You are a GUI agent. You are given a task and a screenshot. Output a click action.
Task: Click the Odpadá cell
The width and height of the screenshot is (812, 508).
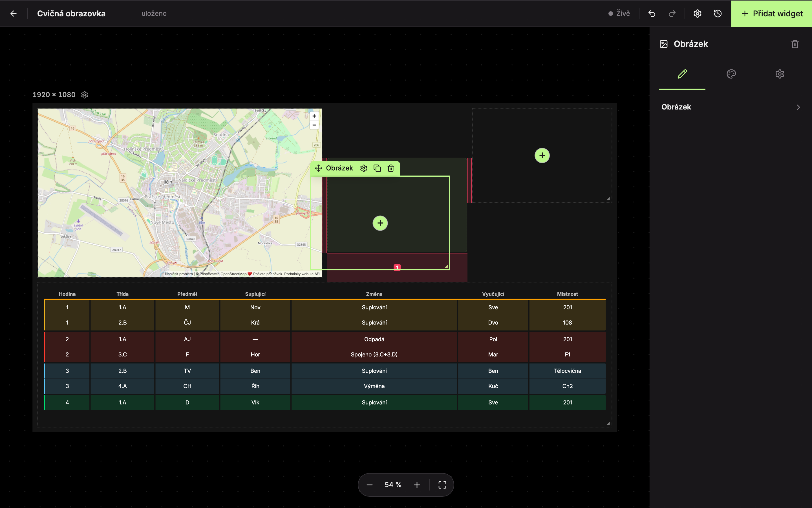pos(374,339)
